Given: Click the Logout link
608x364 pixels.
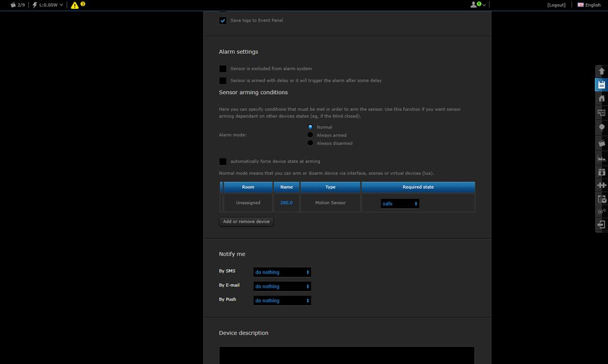Looking at the screenshot, I should click(x=556, y=5).
